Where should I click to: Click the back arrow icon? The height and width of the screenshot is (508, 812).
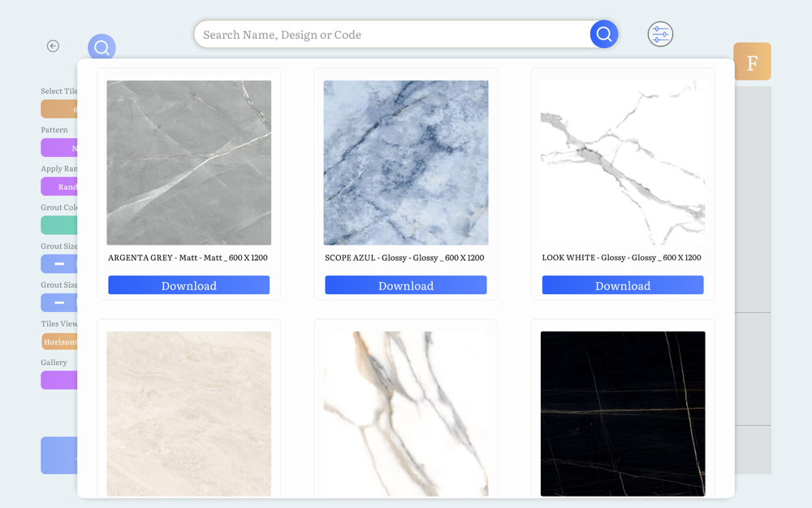point(53,46)
